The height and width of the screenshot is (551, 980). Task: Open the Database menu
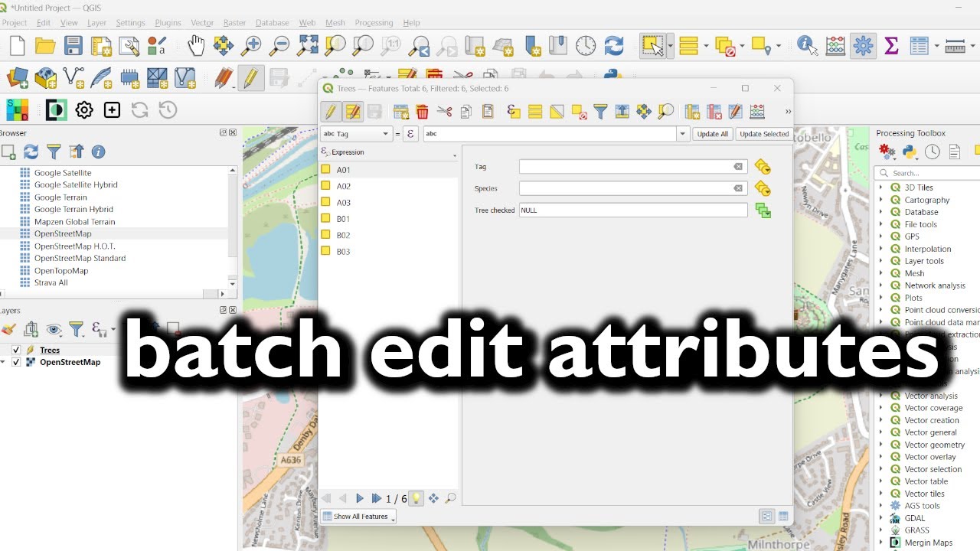click(x=273, y=23)
